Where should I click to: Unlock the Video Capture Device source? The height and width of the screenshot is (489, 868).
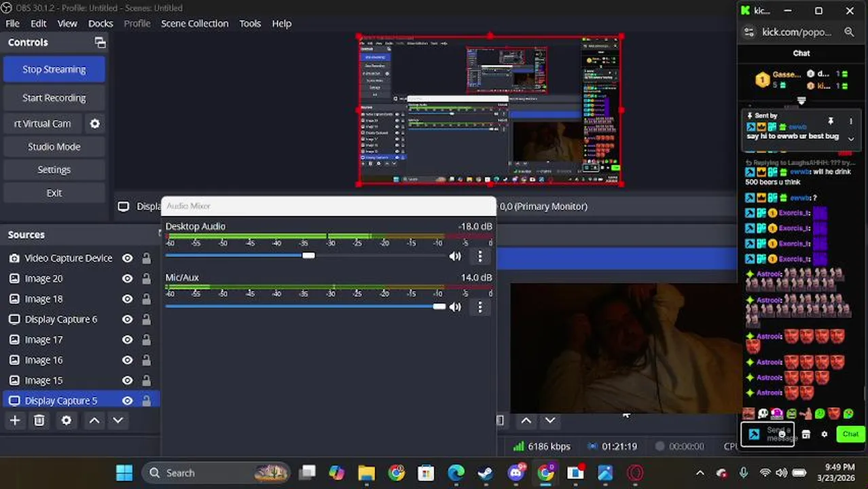coord(146,258)
